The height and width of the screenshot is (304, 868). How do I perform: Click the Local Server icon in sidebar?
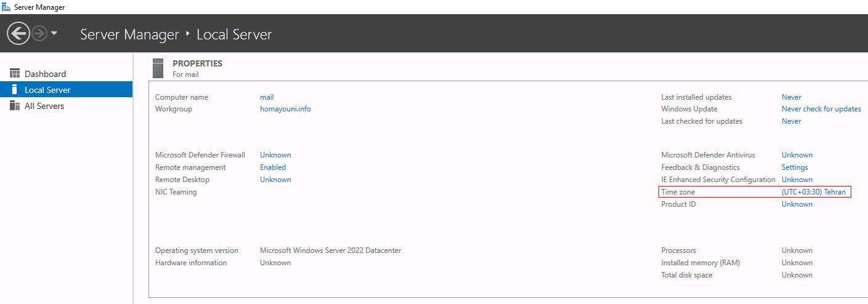click(15, 89)
